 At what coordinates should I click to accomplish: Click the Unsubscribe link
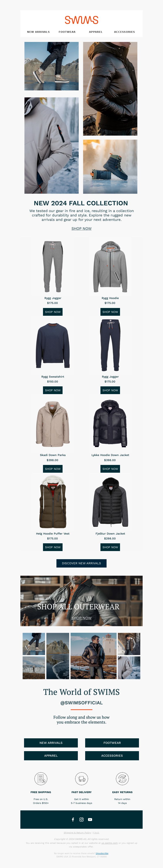(102, 853)
